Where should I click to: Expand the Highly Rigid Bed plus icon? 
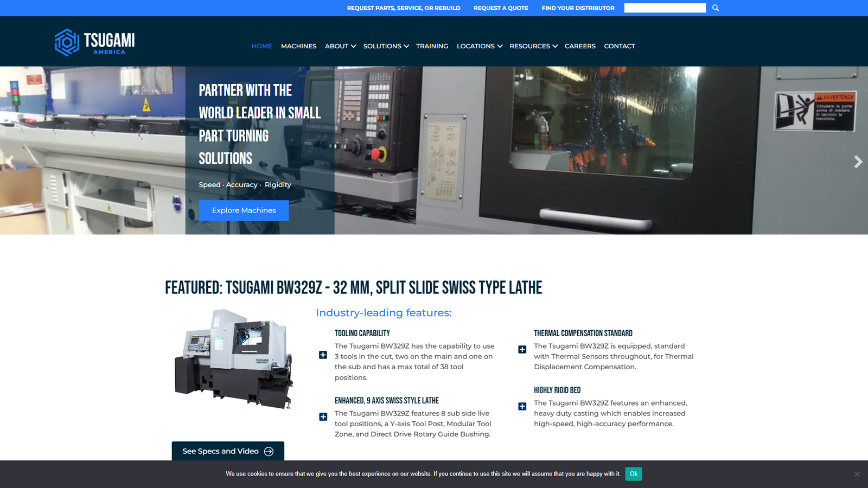(522, 406)
